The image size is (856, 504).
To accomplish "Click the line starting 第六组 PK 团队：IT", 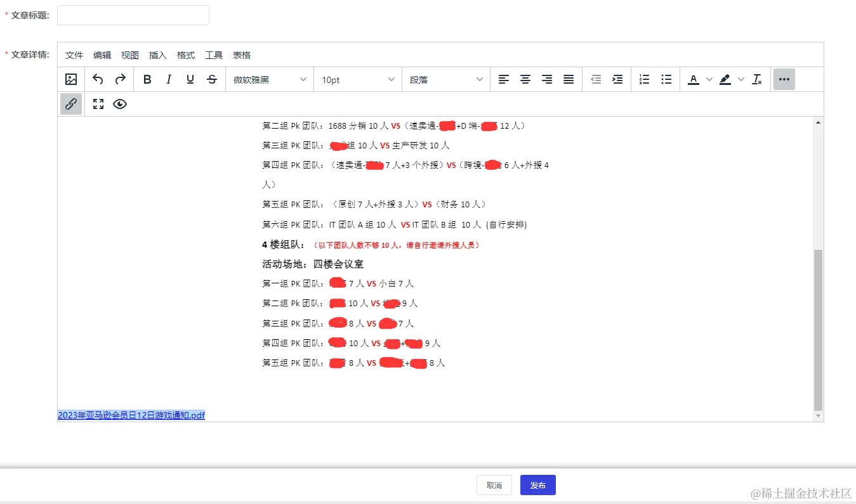I will tap(395, 224).
